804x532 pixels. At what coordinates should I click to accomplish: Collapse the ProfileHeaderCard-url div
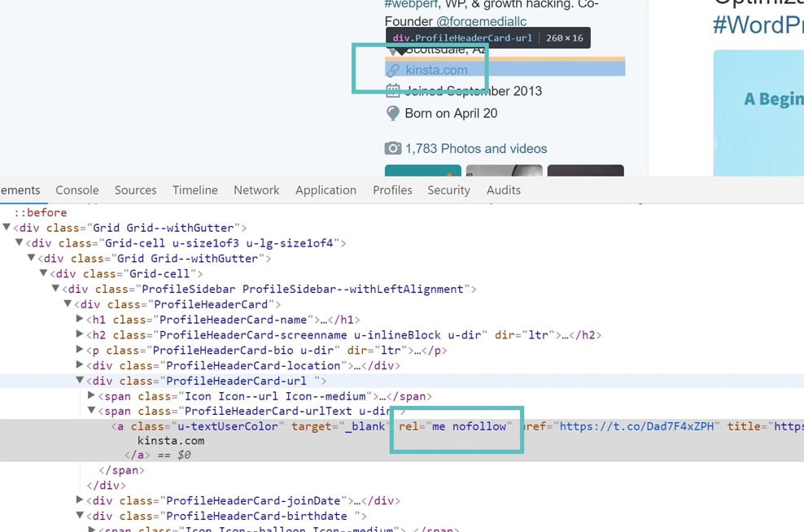pyautogui.click(x=80, y=381)
